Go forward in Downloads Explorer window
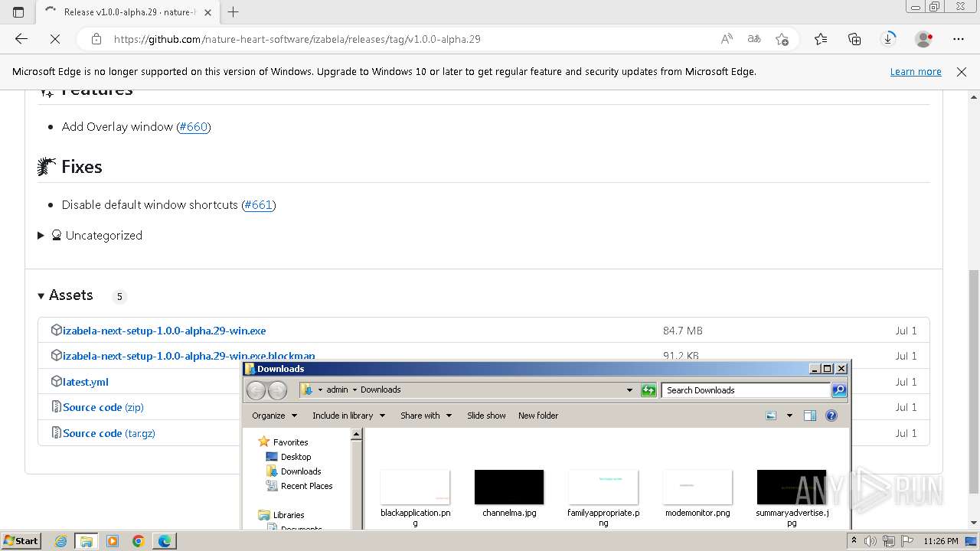Screen dimensions: 980x551 (x=277, y=390)
